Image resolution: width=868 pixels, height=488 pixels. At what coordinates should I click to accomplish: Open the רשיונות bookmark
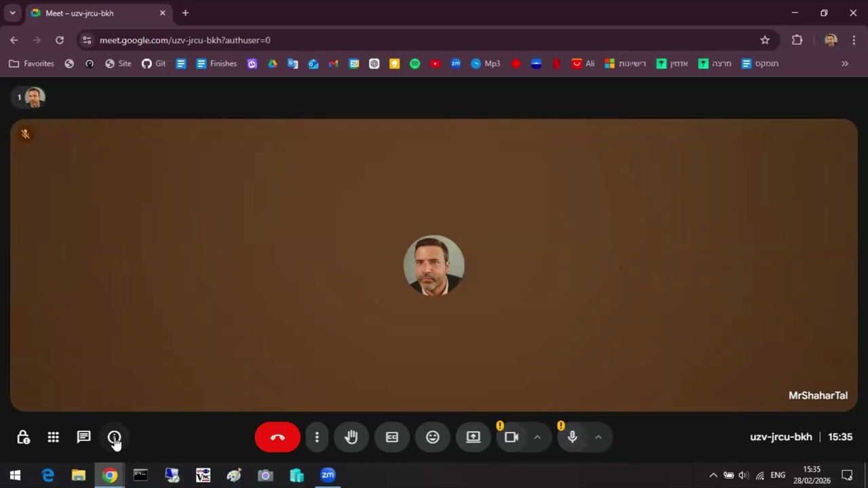tap(625, 64)
